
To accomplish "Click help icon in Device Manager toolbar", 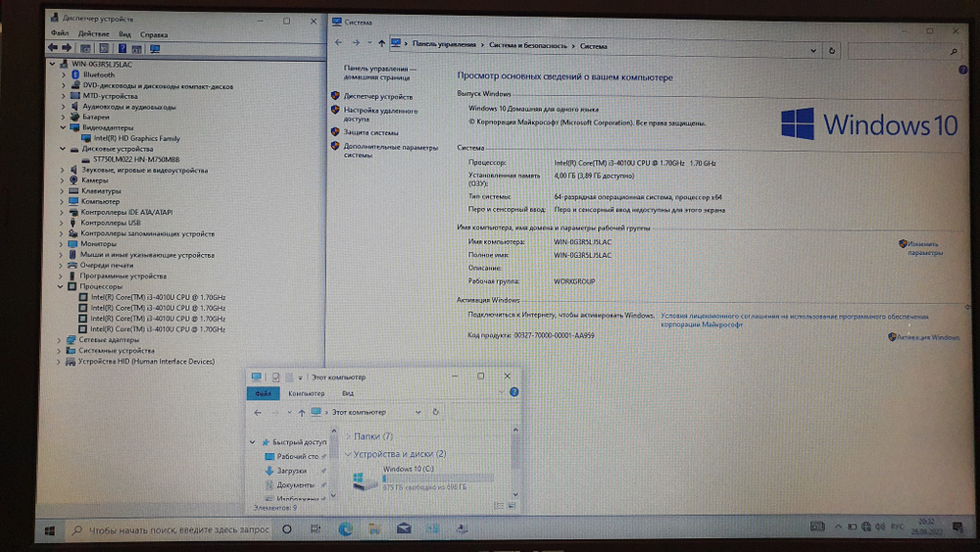I will click(122, 48).
